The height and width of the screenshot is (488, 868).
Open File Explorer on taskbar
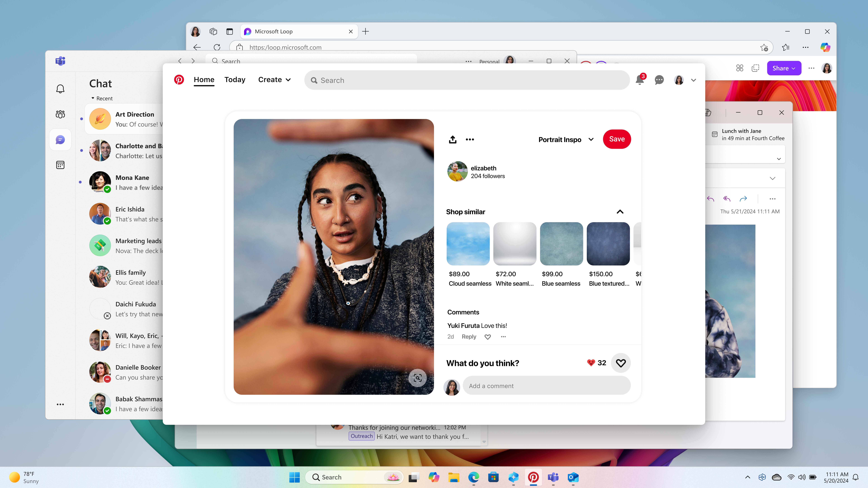(x=454, y=477)
